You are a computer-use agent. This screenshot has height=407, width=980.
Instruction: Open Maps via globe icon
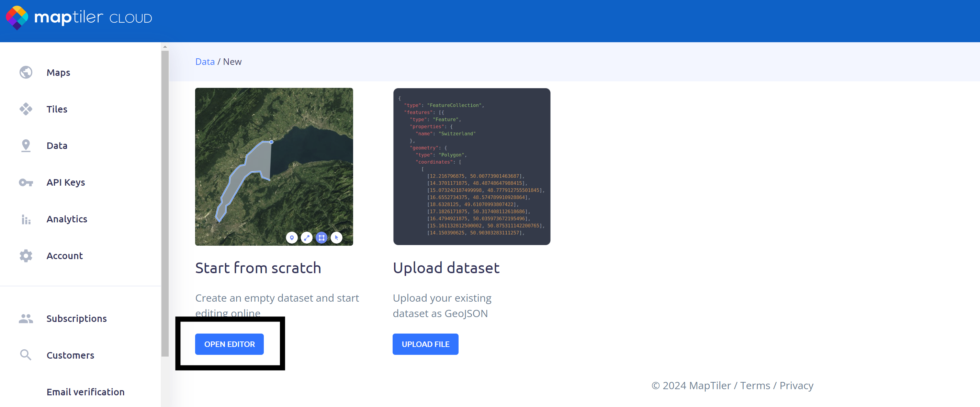pyautogui.click(x=25, y=72)
